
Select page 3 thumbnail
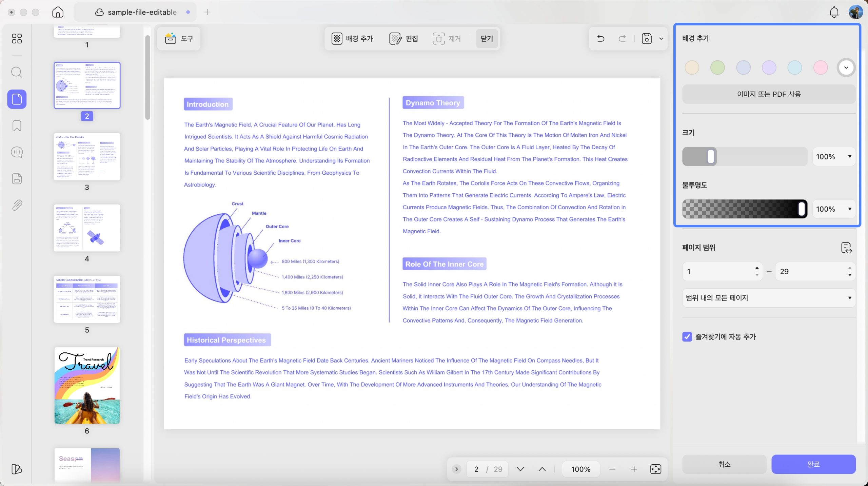click(87, 157)
